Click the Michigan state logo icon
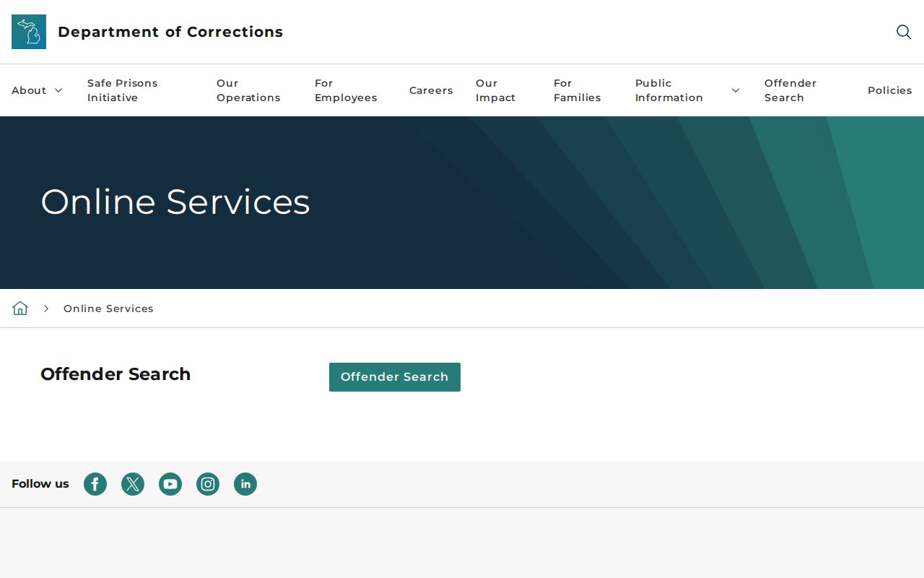Image resolution: width=924 pixels, height=578 pixels. click(29, 32)
